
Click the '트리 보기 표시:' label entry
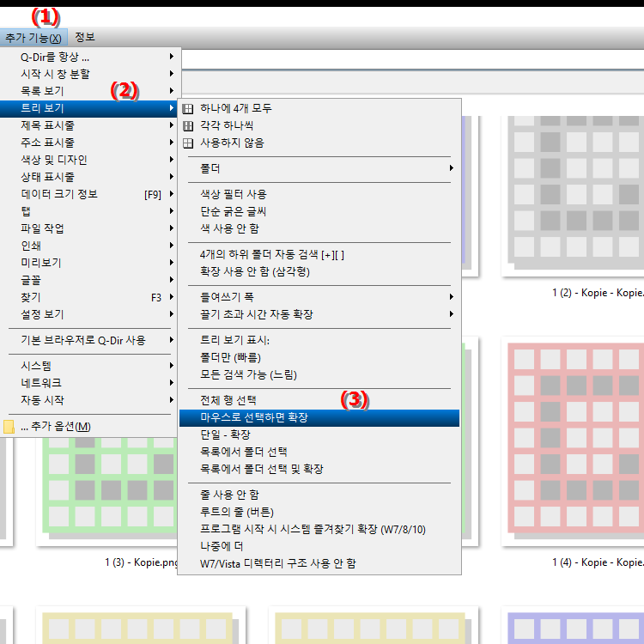(319, 341)
